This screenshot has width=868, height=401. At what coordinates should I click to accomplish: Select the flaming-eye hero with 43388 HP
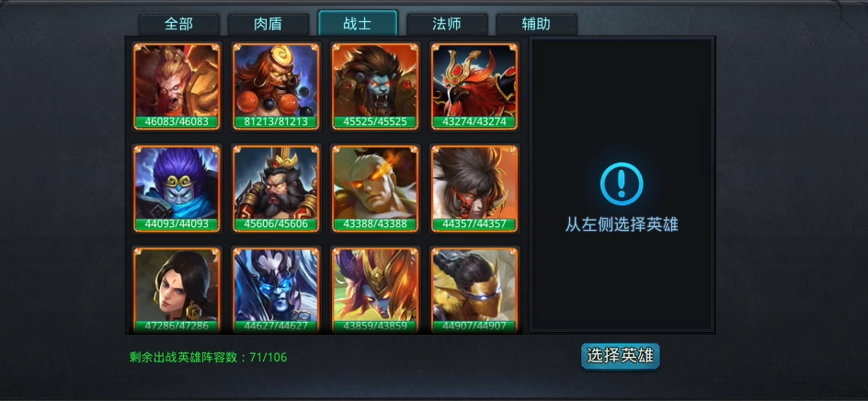(x=375, y=189)
